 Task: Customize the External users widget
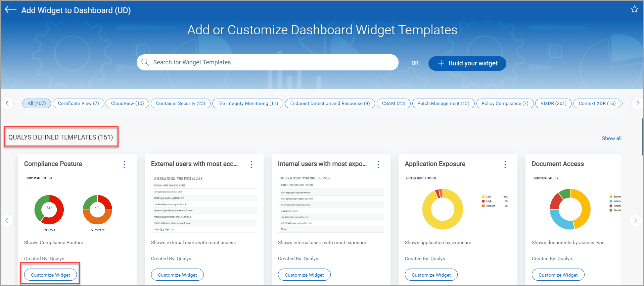click(x=177, y=275)
